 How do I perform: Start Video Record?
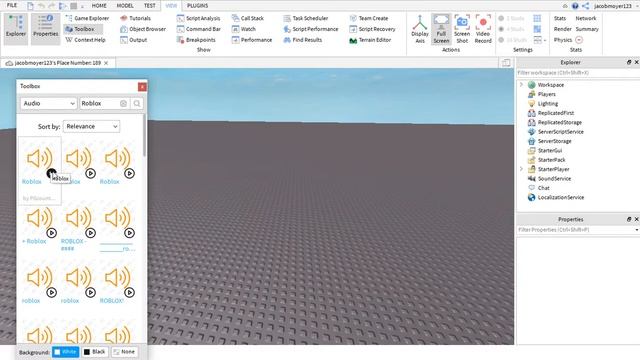click(483, 29)
